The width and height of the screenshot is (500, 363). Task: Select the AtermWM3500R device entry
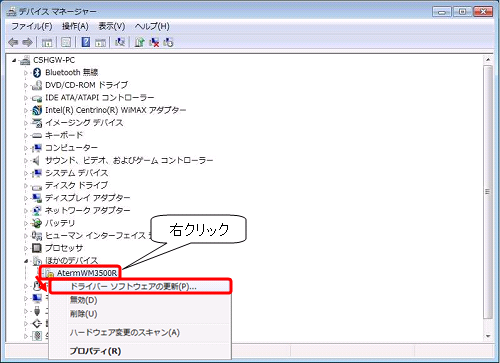[x=87, y=273]
